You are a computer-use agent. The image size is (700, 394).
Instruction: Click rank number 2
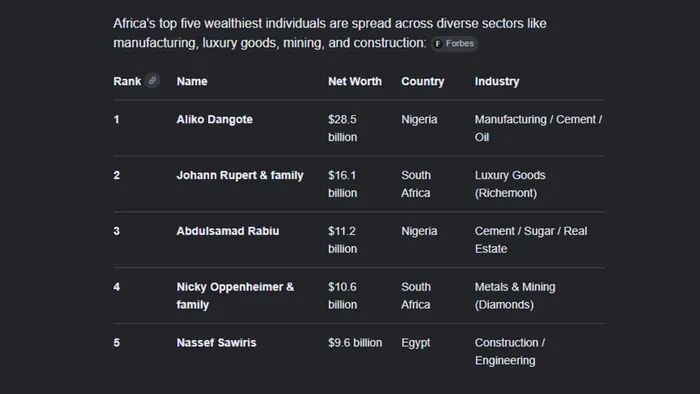click(x=117, y=175)
